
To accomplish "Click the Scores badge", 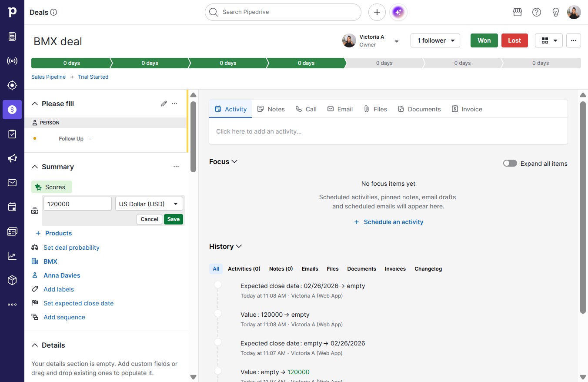I will tap(52, 187).
